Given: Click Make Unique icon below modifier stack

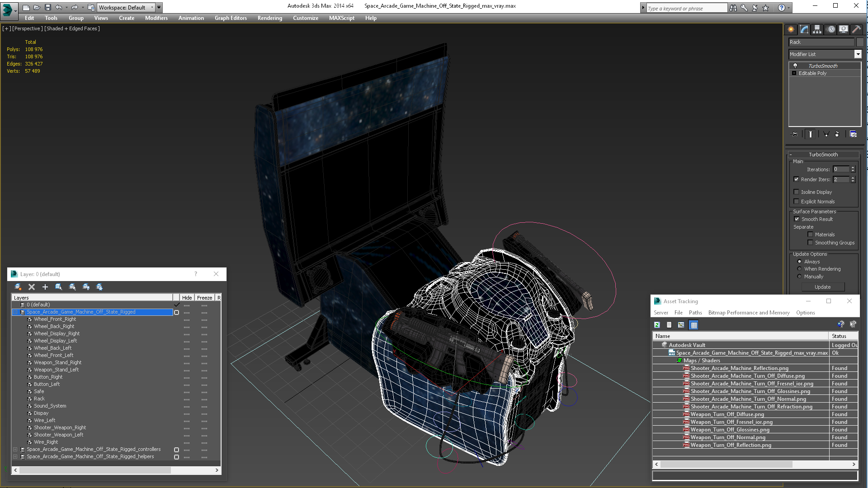Looking at the screenshot, I should (x=826, y=134).
